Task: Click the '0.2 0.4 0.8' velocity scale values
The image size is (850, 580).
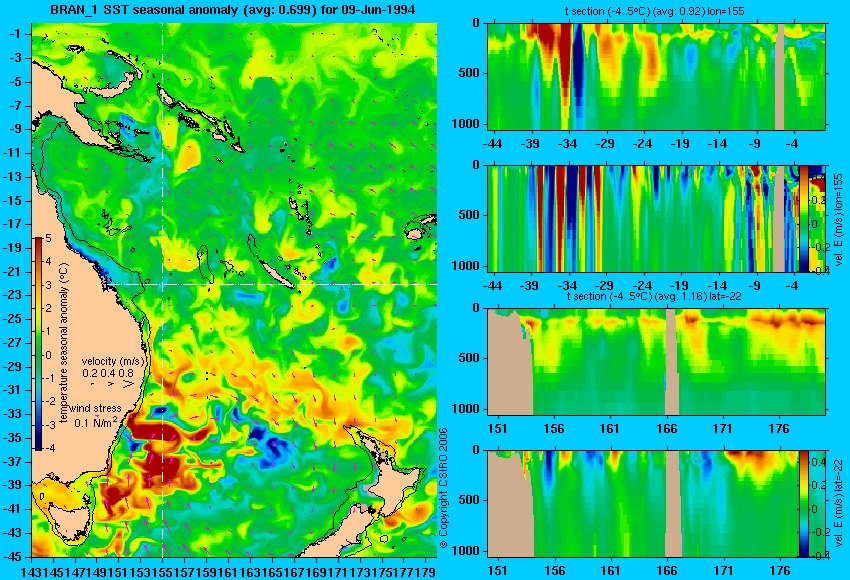Action: 108,373
